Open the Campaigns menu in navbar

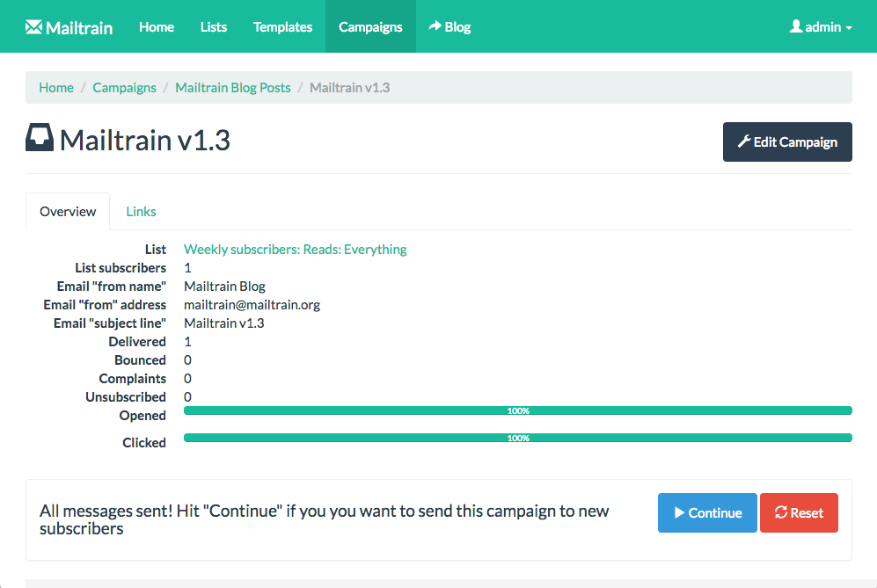pyautogui.click(x=370, y=26)
